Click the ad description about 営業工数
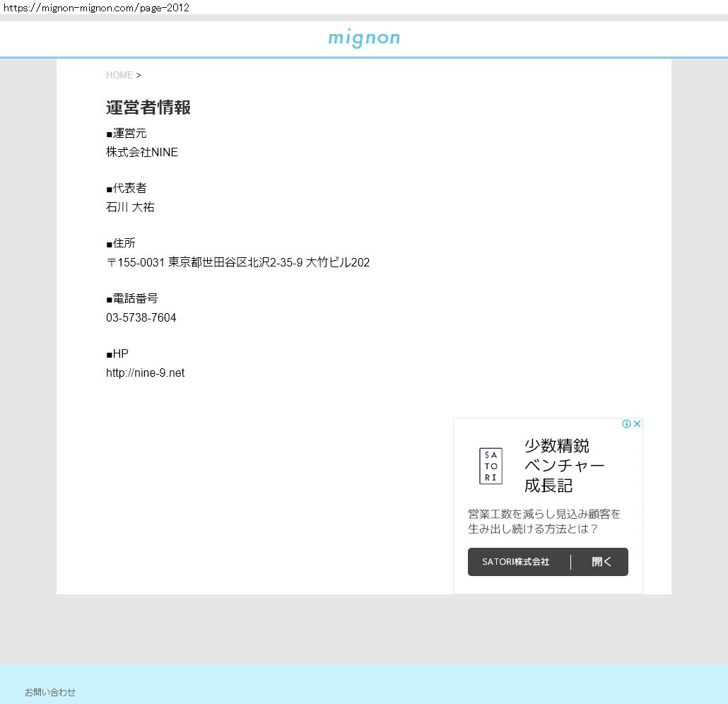 tap(544, 522)
